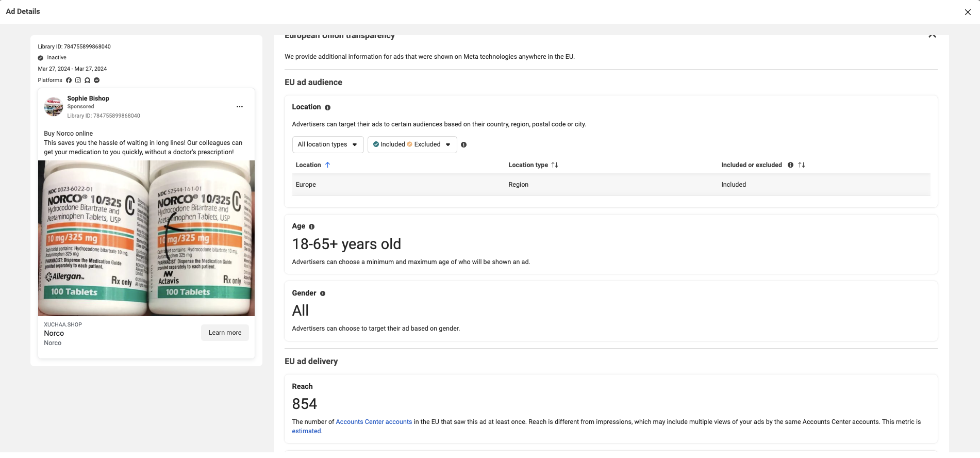Viewport: 980px width, 458px height.
Task: Click the Norco bottles ad image
Action: click(146, 238)
